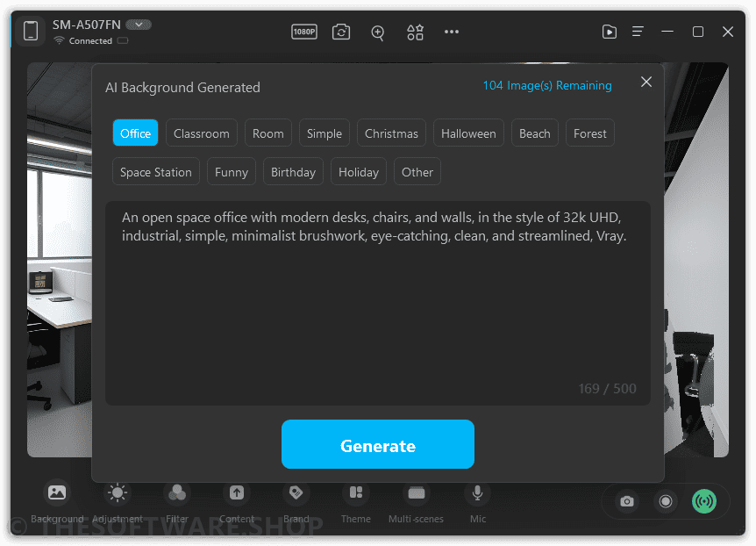The height and width of the screenshot is (546, 756).
Task: Take a snapshot with the camera icon
Action: tap(627, 501)
